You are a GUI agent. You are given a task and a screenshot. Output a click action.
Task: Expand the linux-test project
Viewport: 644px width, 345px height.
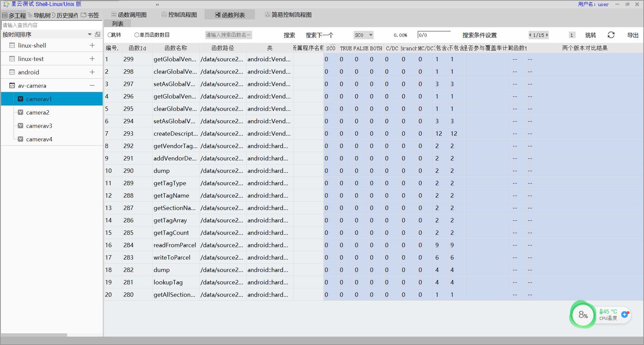pos(92,59)
